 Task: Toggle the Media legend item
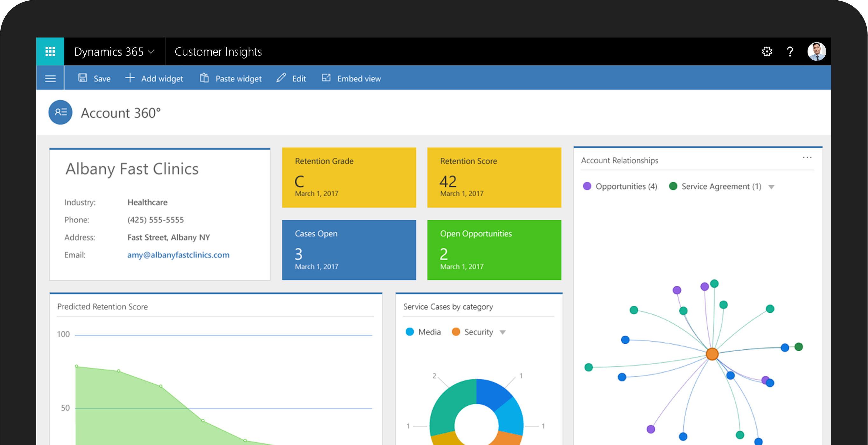(x=423, y=332)
